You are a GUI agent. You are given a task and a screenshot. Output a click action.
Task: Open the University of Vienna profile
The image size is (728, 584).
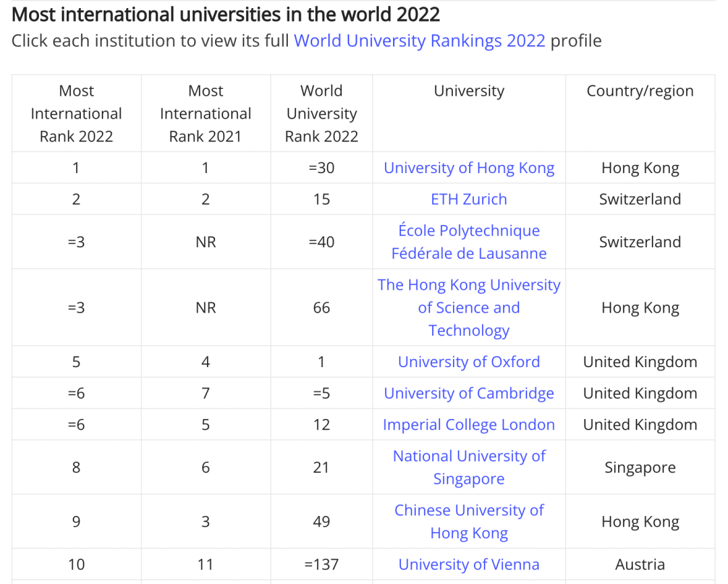pos(468,565)
